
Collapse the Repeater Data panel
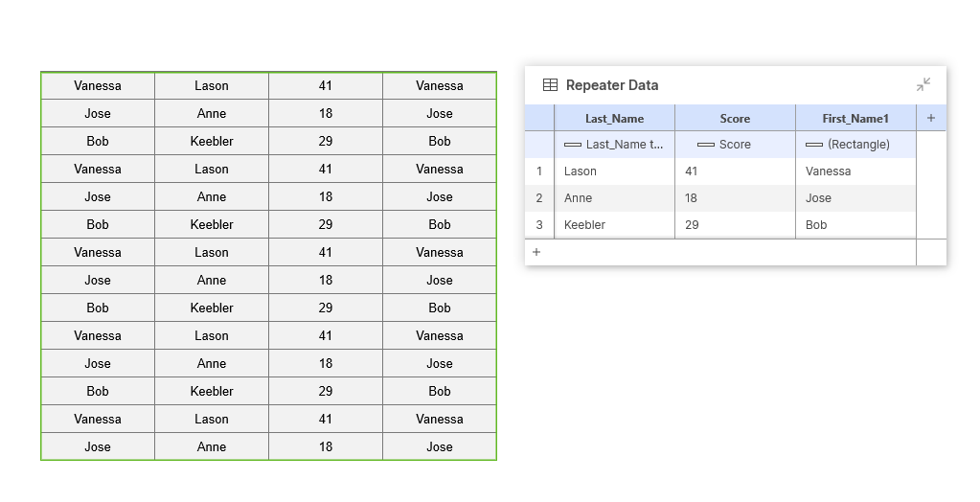923,84
